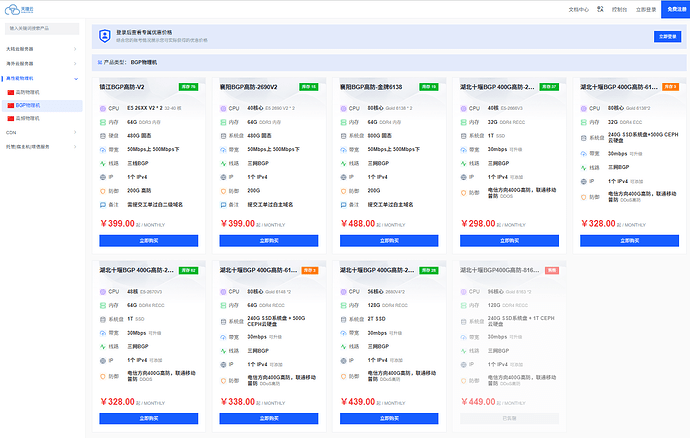Expand the 海外云服务器 sidebar chevron

(x=75, y=64)
